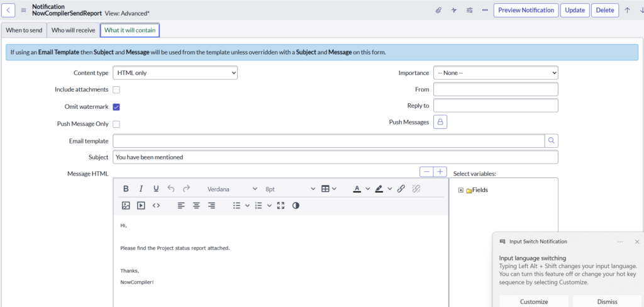
Task: Apply underline formatting in message editor
Action: pos(156,189)
